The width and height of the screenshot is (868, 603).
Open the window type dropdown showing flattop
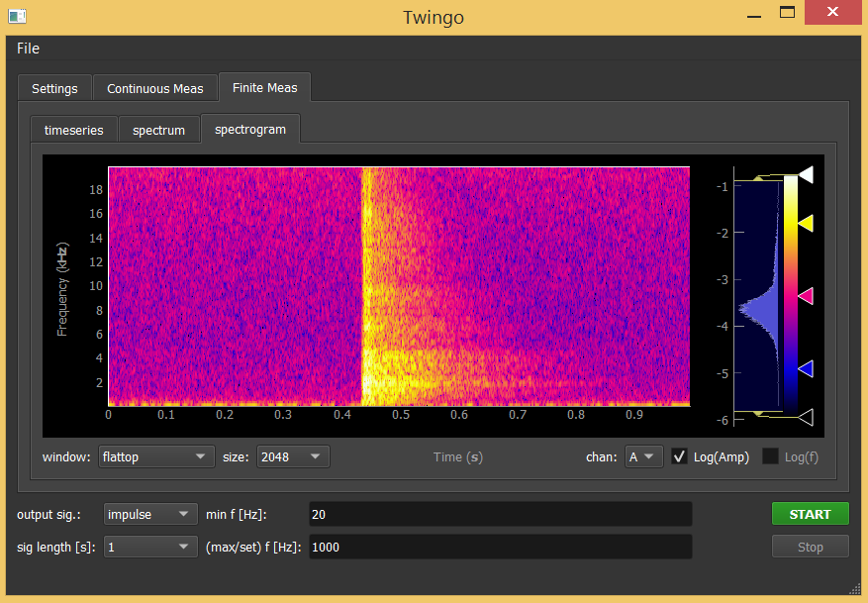(156, 456)
